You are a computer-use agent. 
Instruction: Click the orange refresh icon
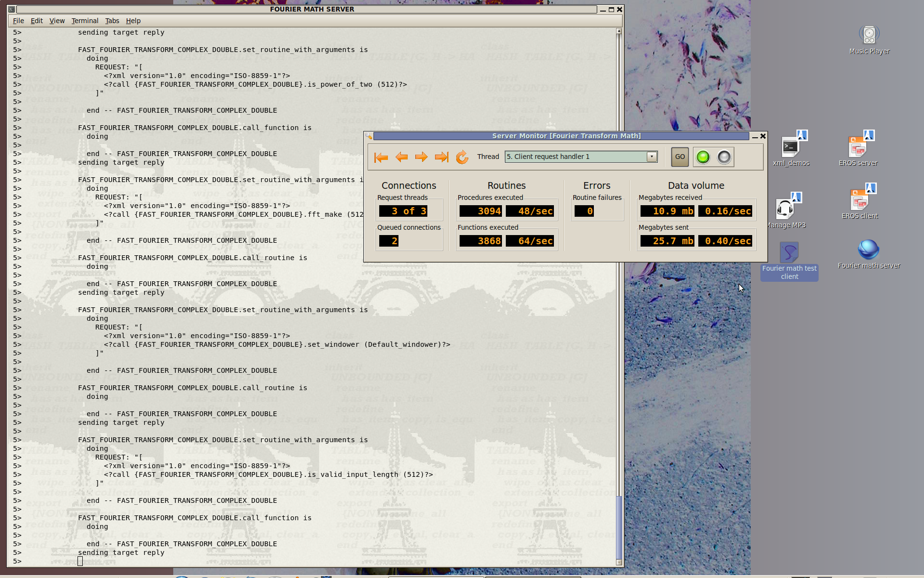462,157
